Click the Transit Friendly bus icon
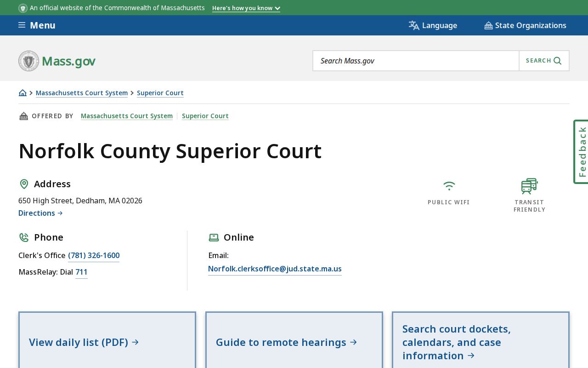Viewport: 588px width, 368px height. coord(529,186)
